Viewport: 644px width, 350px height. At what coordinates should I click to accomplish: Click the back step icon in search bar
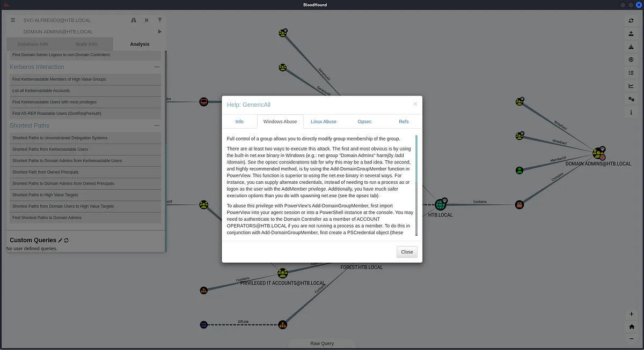(x=147, y=20)
